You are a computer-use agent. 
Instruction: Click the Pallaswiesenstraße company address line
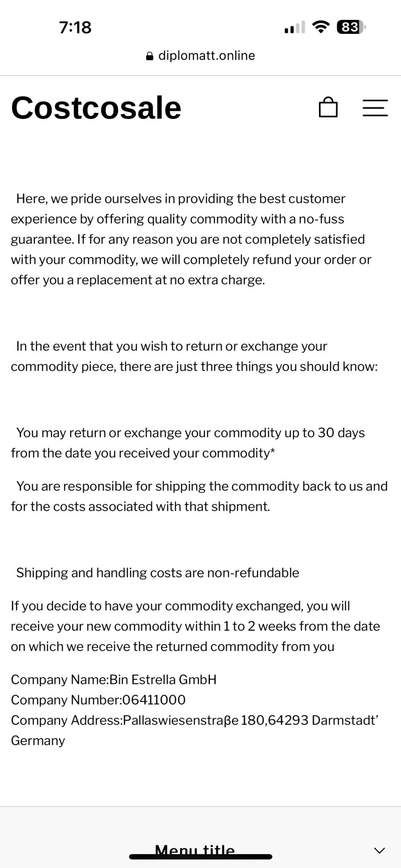pyautogui.click(x=195, y=730)
